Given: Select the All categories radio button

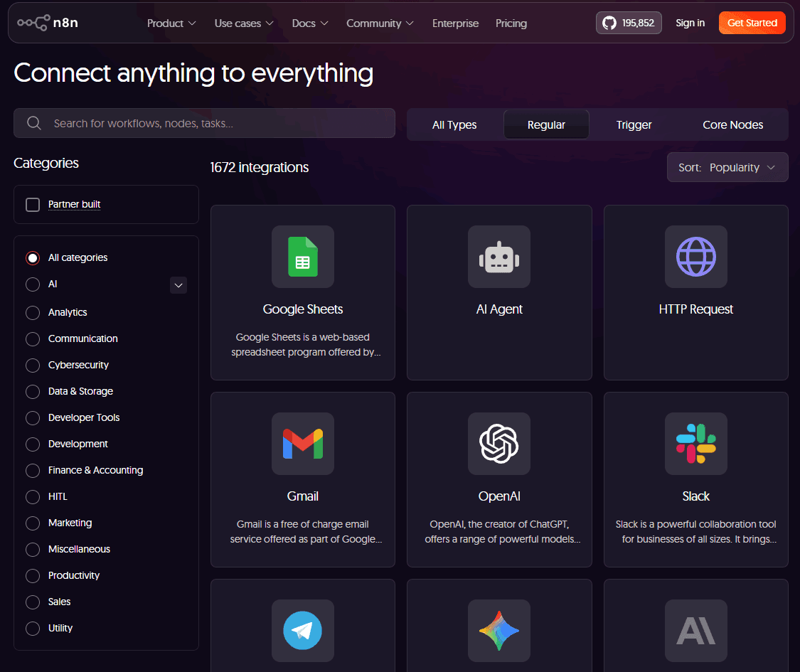Looking at the screenshot, I should tap(33, 257).
